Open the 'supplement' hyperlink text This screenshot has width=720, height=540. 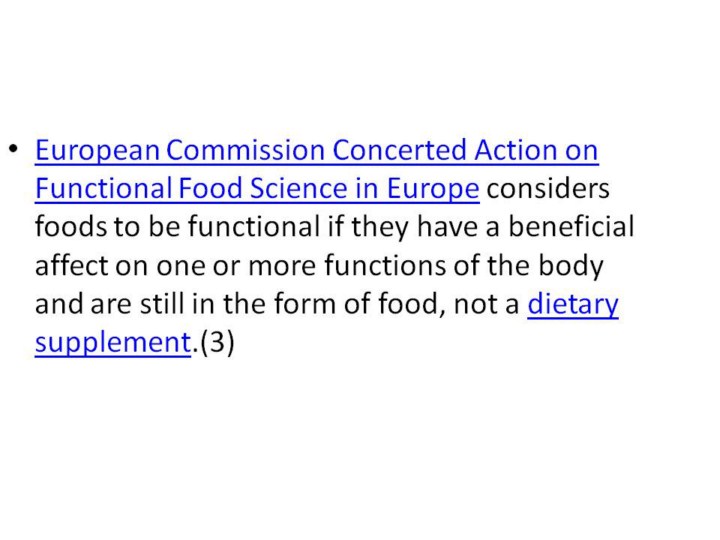[x=112, y=342]
